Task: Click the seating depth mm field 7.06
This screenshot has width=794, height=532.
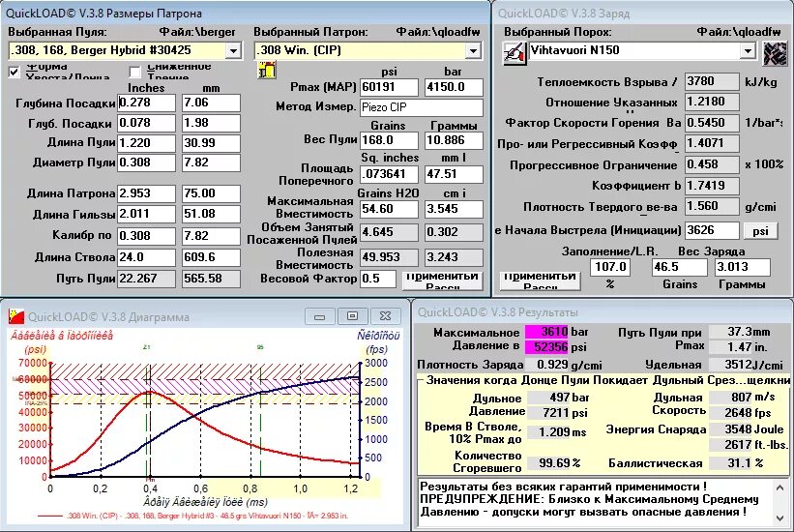Action: coord(211,103)
